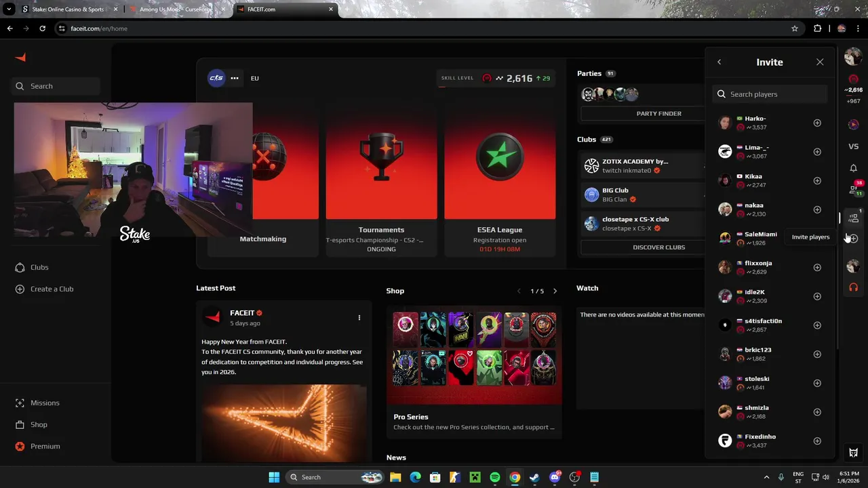Open the Pro Series shop collection
This screenshot has height=488, width=868.
tap(474, 371)
